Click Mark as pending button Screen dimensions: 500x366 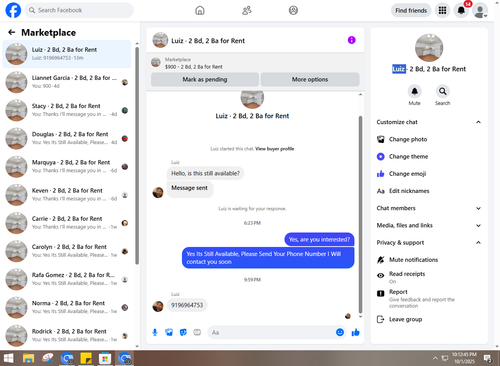tap(205, 79)
